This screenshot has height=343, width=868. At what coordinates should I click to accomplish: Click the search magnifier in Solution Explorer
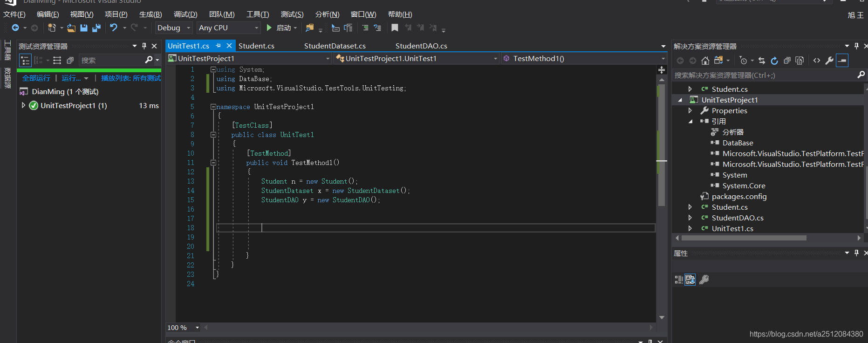click(861, 75)
